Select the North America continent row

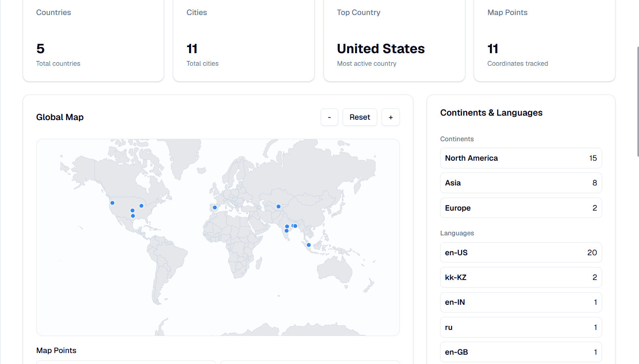click(521, 158)
